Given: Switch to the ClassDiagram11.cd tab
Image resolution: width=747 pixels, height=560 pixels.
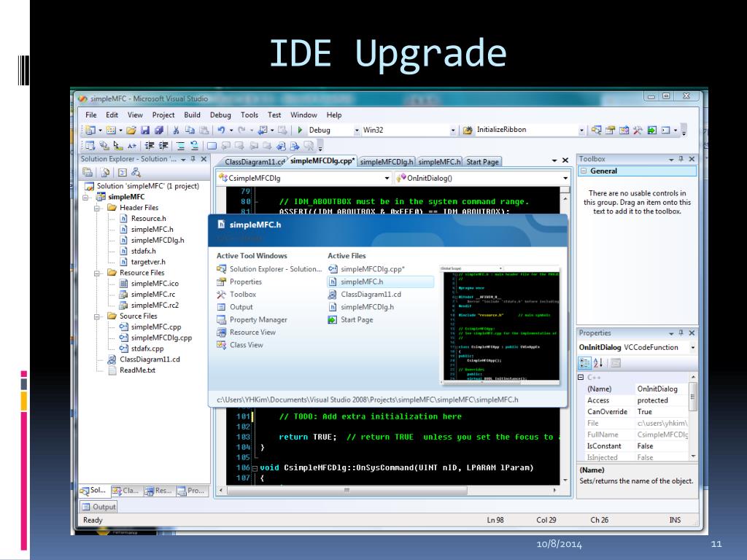Looking at the screenshot, I should [x=255, y=162].
